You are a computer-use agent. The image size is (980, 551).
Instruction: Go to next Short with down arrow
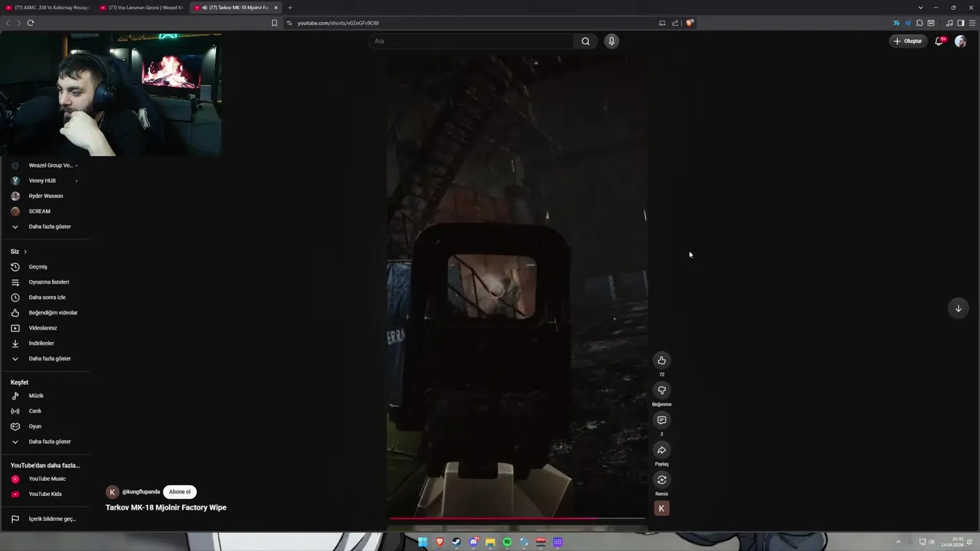click(x=958, y=308)
